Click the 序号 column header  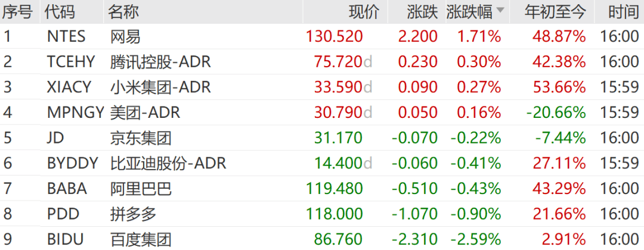pyautogui.click(x=17, y=12)
